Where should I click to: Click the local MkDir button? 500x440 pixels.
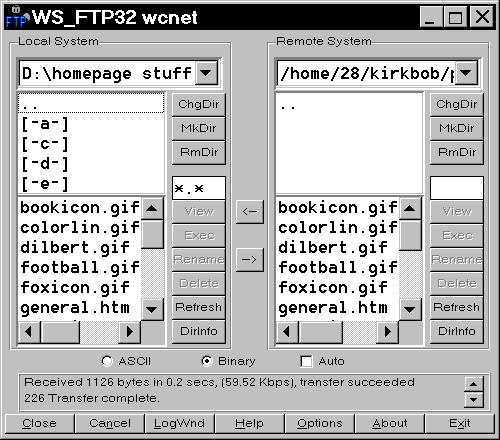click(x=199, y=128)
